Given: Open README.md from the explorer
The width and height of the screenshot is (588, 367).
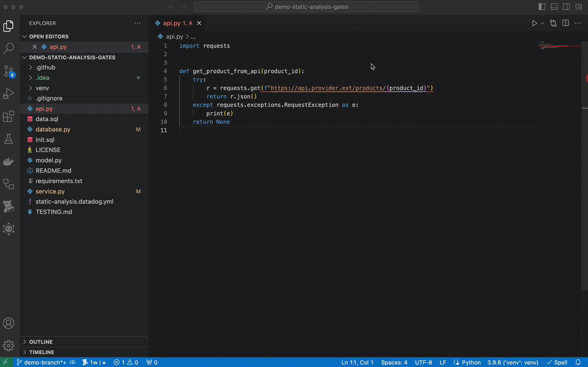Looking at the screenshot, I should (53, 171).
